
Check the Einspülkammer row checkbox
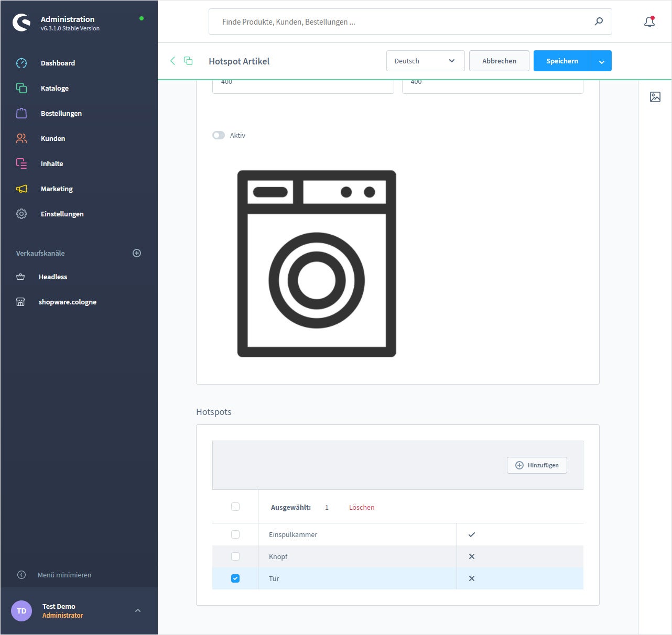point(235,534)
